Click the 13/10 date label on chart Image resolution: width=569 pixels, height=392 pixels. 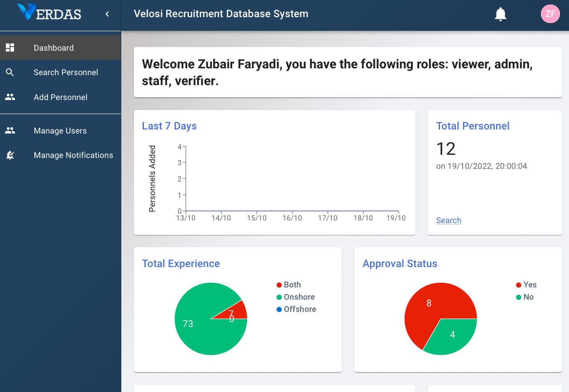coord(186,218)
